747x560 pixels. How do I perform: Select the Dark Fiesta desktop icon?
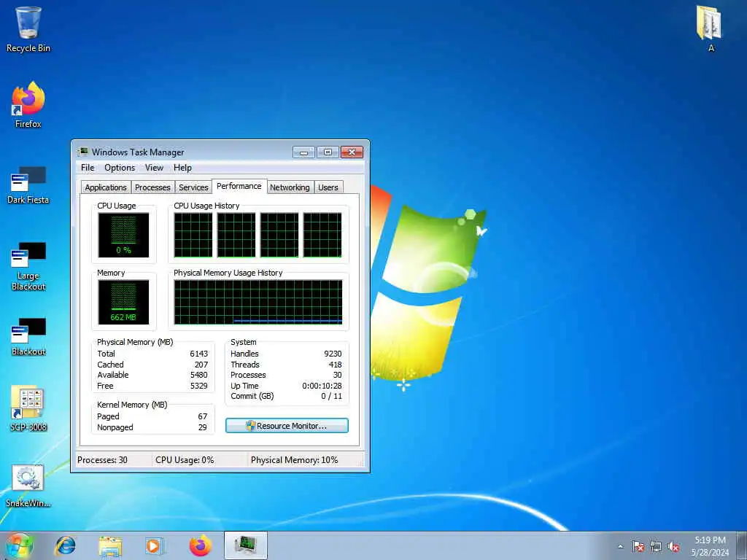[x=28, y=185]
